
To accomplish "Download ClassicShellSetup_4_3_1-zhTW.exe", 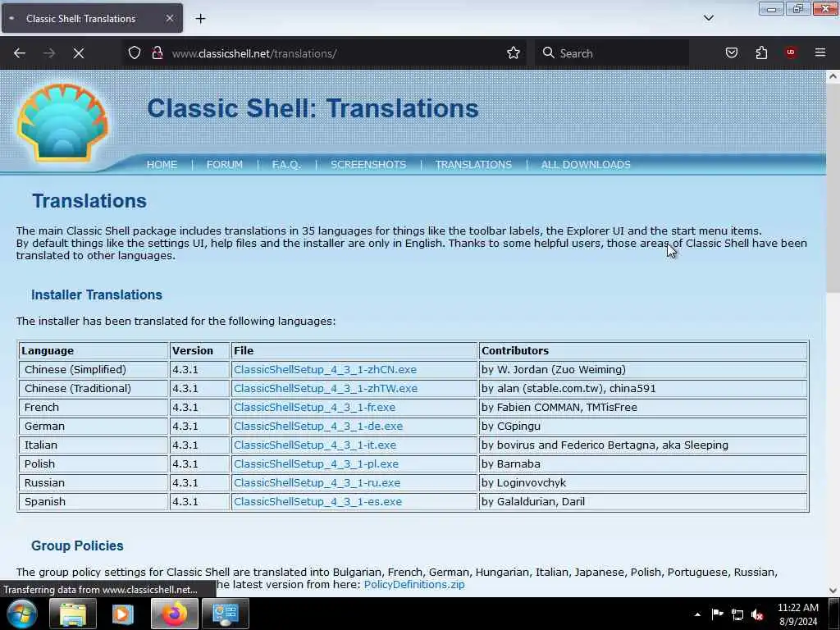I will coord(326,388).
